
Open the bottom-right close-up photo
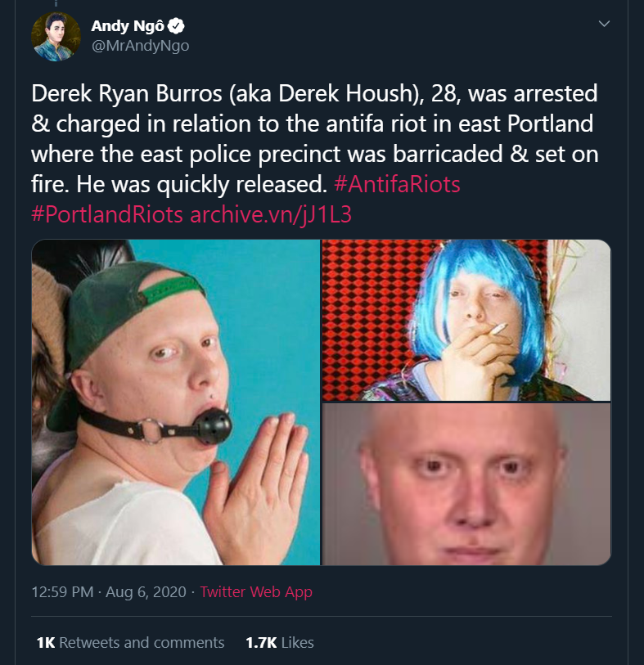(466, 484)
